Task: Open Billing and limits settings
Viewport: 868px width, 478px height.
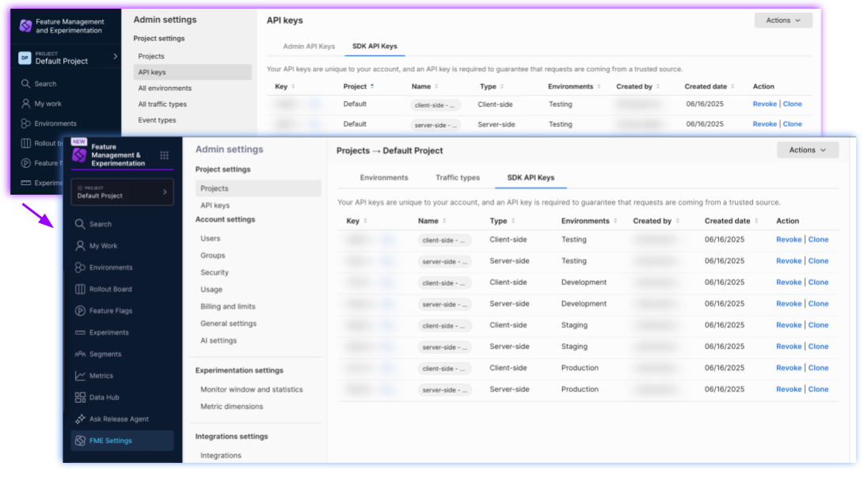Action: [x=229, y=306]
